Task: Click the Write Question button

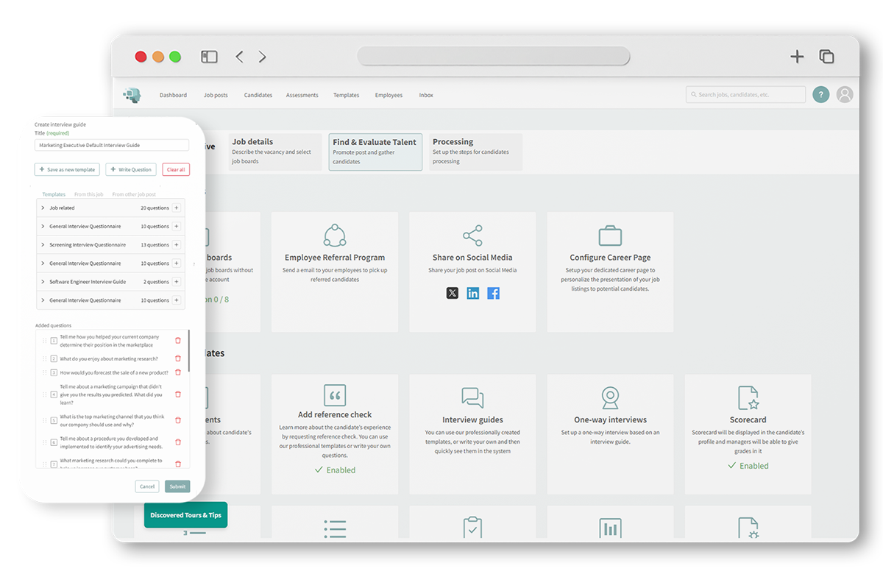Action: tap(131, 169)
